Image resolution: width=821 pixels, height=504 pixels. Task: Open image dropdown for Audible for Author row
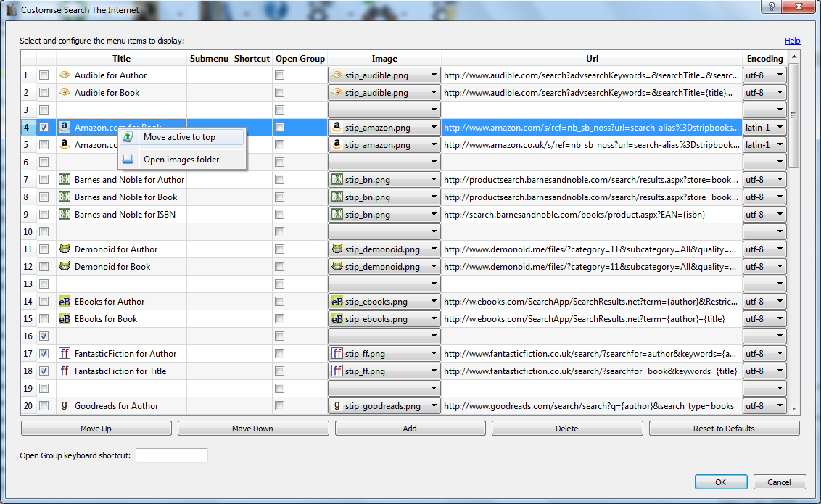(x=384, y=75)
